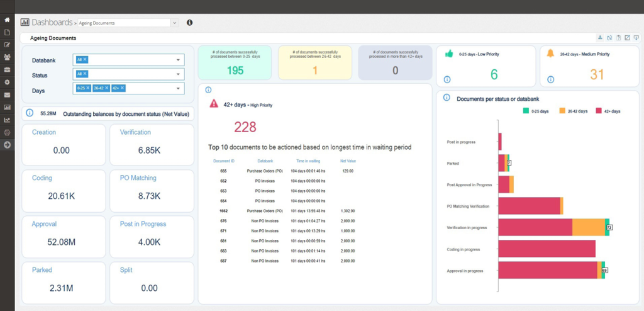Expand sidebar with the arrow circle icon
The image size is (644, 311).
click(7, 145)
